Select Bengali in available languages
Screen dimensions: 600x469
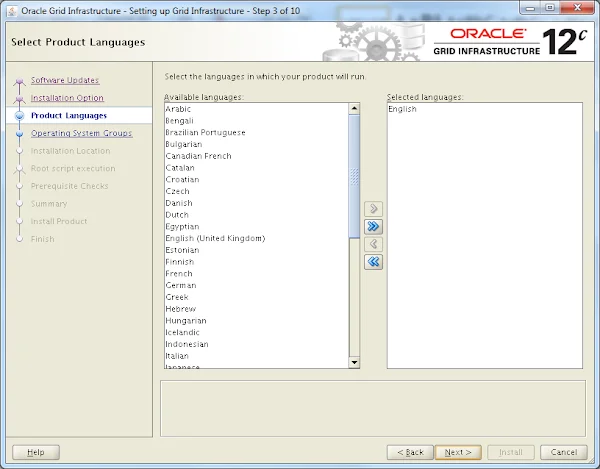256,121
